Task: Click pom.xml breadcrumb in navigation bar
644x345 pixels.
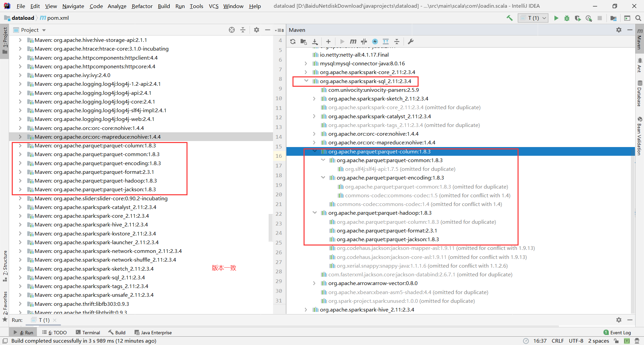Action: click(x=54, y=18)
